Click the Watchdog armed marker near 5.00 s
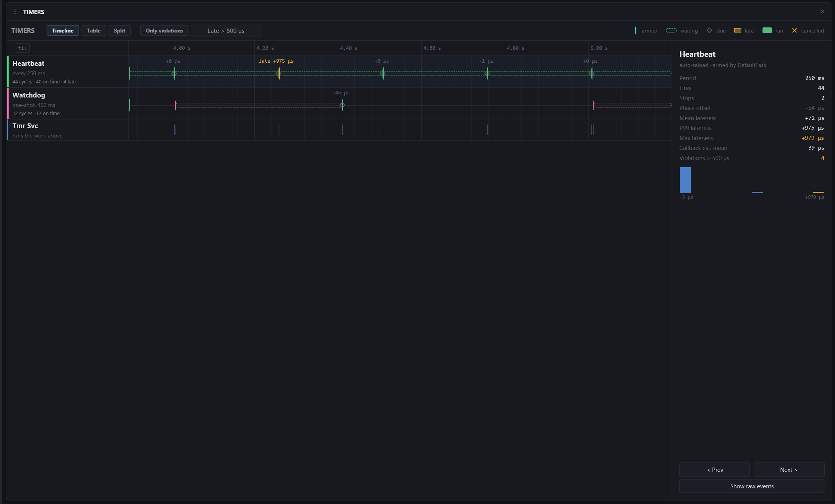Image resolution: width=835 pixels, height=504 pixels. (x=593, y=105)
